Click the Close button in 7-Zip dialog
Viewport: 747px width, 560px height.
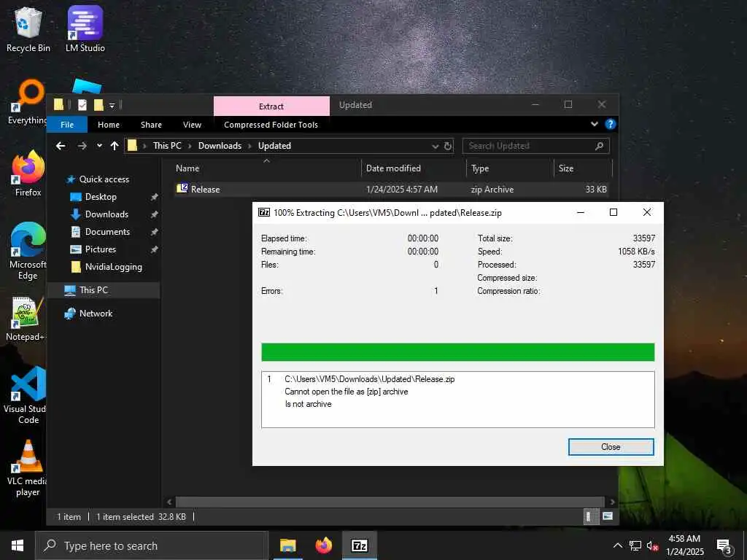[611, 447]
